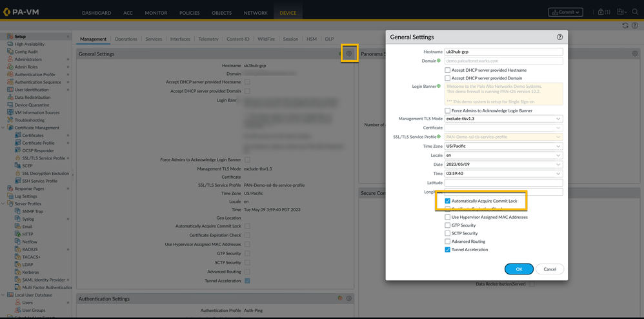This screenshot has width=644, height=319.
Task: Click the refresh icon below top bar
Action: coord(625,25)
